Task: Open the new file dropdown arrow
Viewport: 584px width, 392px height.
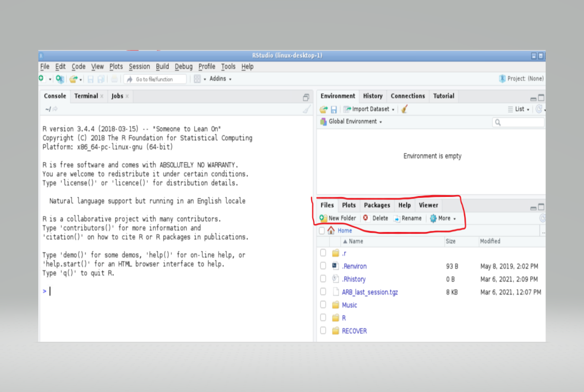Action: point(50,79)
